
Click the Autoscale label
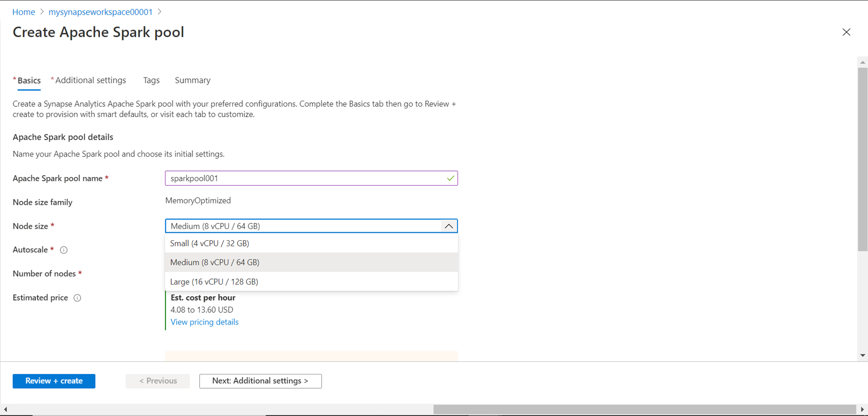(x=30, y=250)
